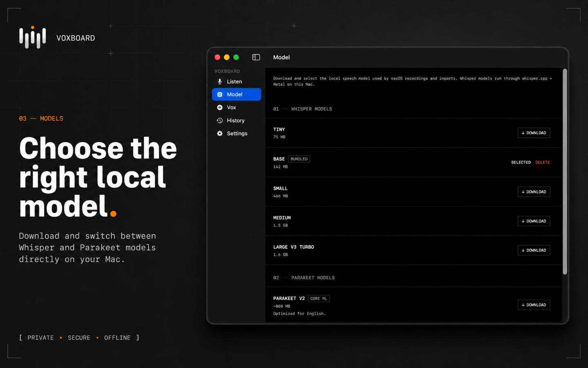Click the 75 MB size of Tiny

(x=279, y=137)
